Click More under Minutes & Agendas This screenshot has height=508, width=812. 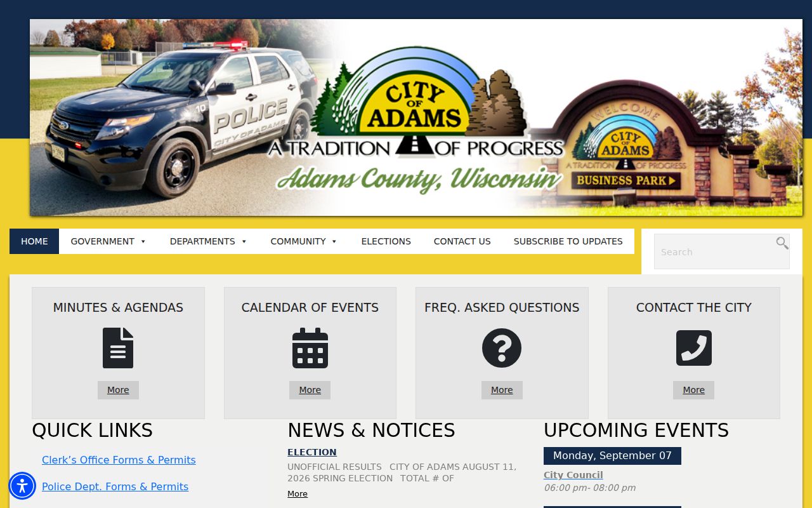pyautogui.click(x=118, y=390)
